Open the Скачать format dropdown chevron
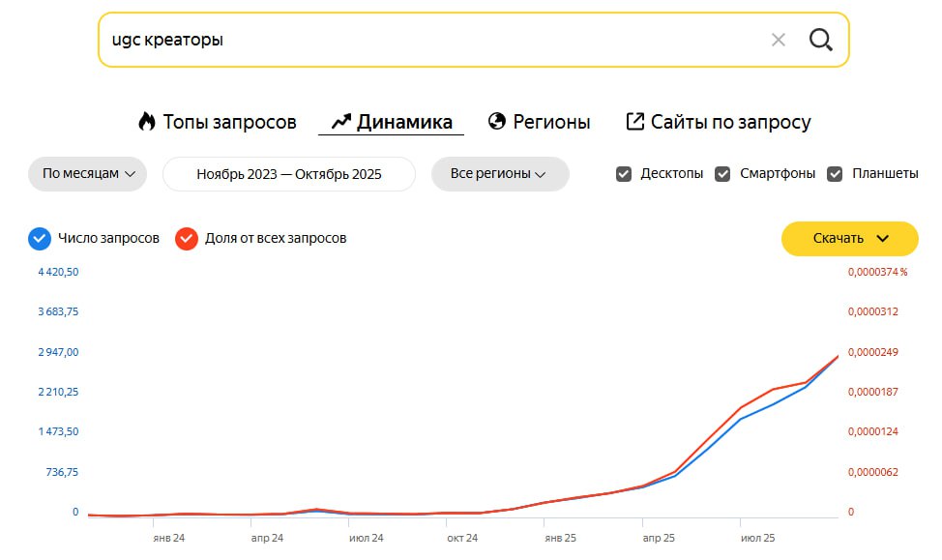The width and height of the screenshot is (942, 560). pyautogui.click(x=881, y=238)
